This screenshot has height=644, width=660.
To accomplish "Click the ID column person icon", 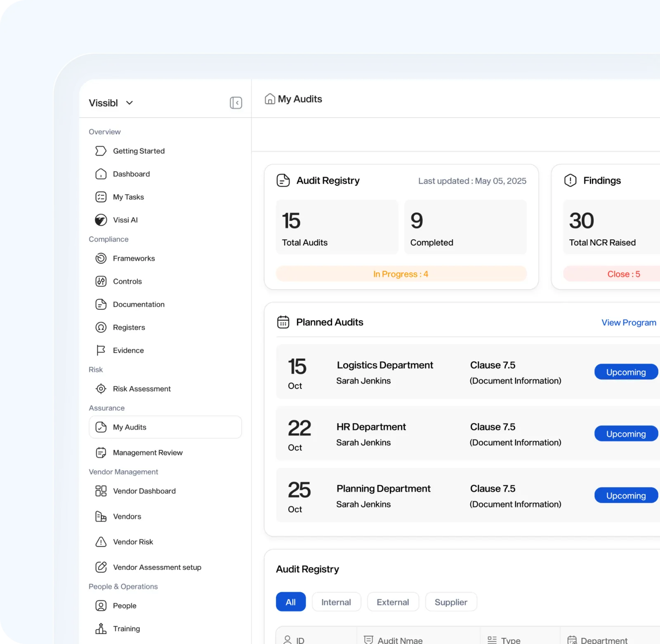I will point(288,640).
